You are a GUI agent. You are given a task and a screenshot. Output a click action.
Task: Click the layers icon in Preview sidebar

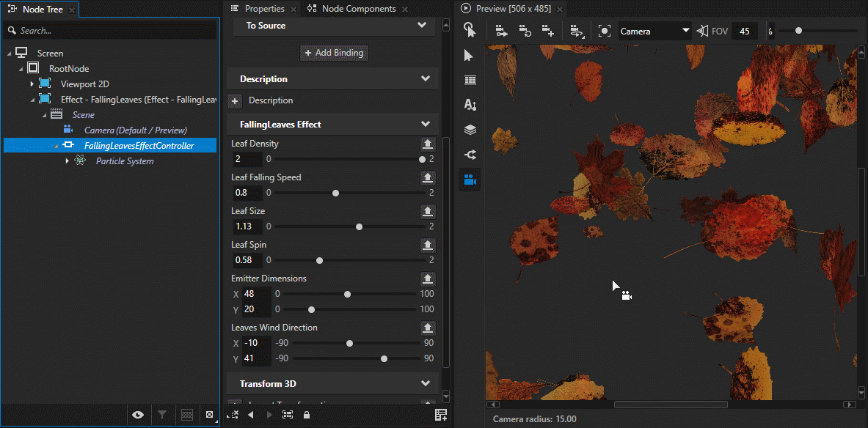[470, 130]
